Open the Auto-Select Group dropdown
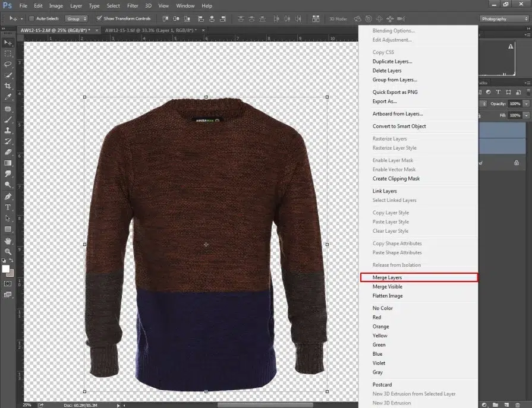 tap(76, 18)
